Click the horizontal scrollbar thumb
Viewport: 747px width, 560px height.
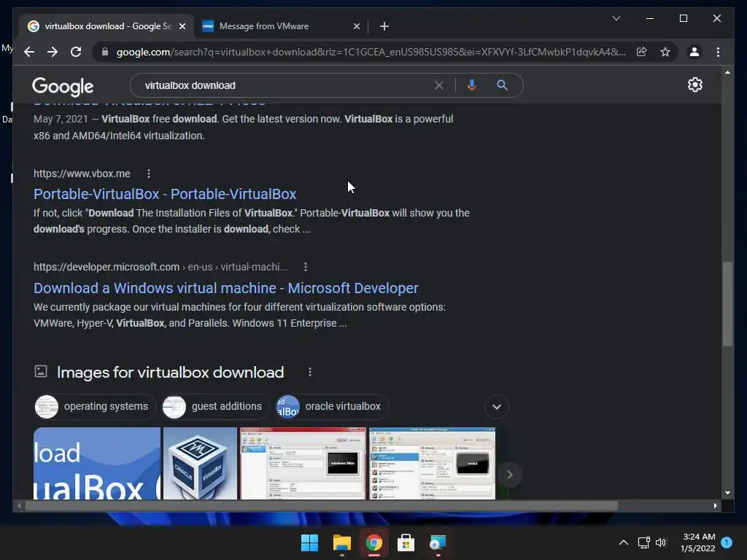point(322,506)
